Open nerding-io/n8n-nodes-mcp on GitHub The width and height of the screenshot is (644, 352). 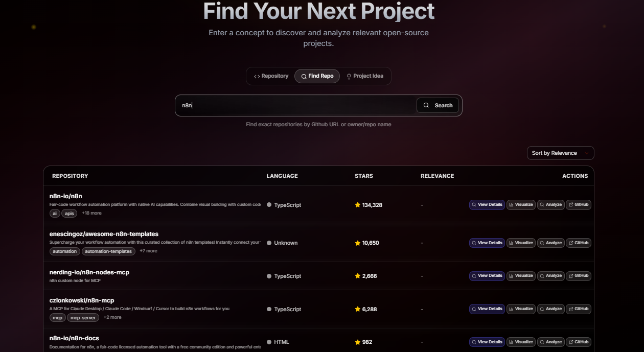point(579,276)
